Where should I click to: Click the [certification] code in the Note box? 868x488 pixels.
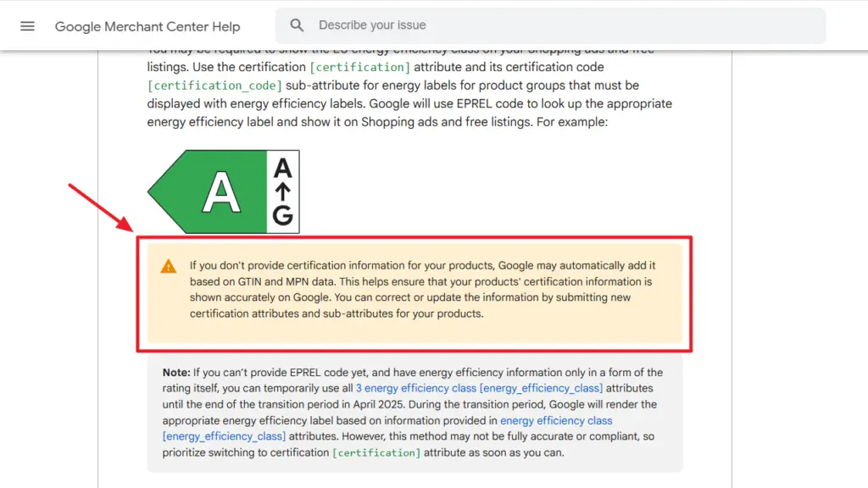376,452
